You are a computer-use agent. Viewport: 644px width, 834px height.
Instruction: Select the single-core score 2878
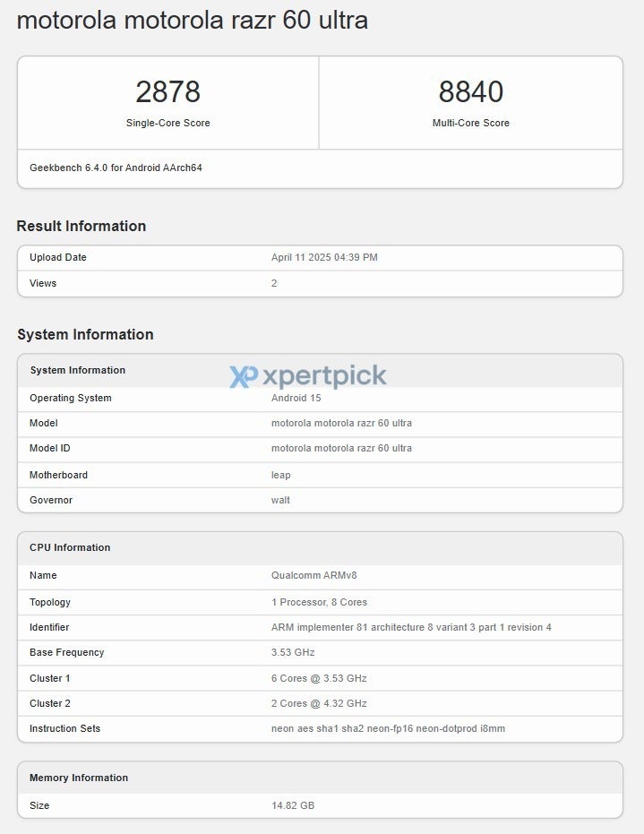click(167, 91)
